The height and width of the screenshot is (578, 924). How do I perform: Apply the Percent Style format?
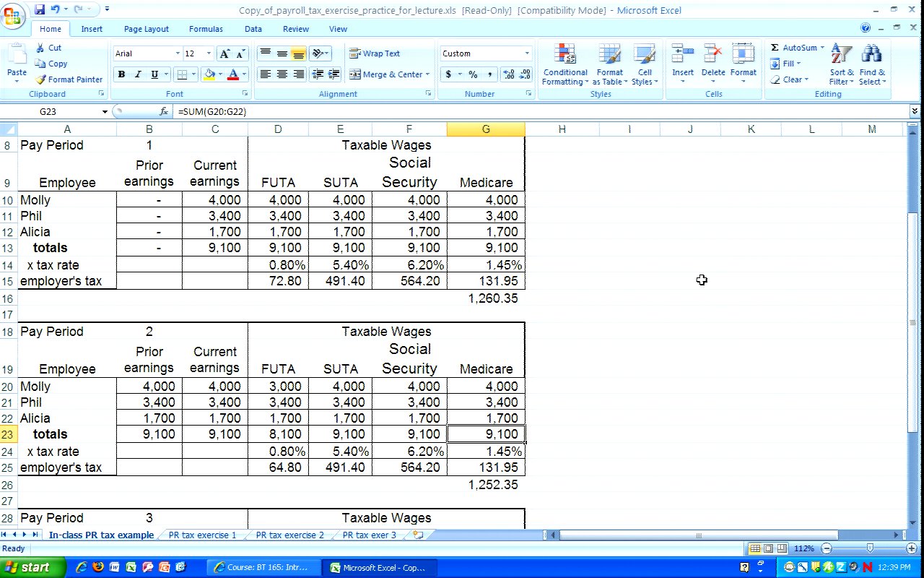tap(473, 74)
